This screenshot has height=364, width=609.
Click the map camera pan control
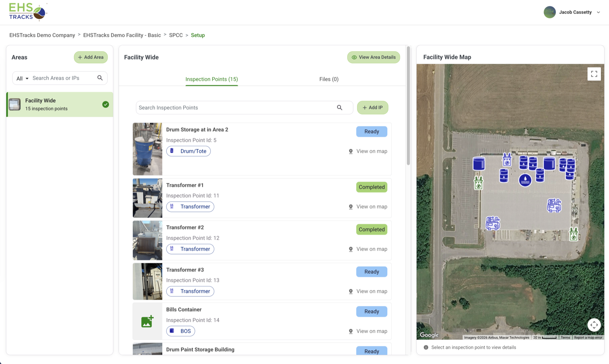pos(594,325)
